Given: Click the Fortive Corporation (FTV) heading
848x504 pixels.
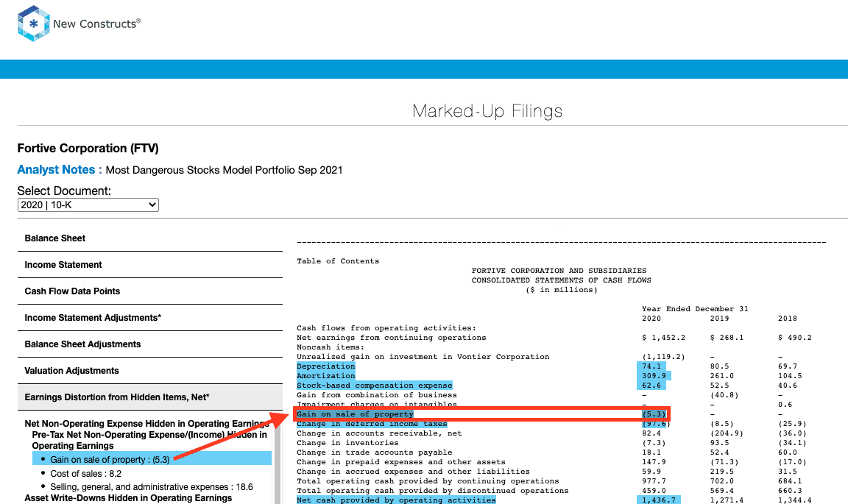Looking at the screenshot, I should [88, 148].
